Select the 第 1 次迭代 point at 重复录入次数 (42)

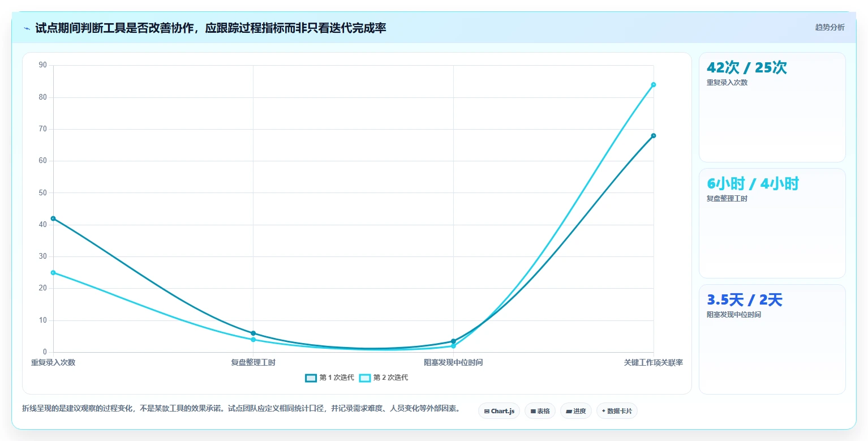point(53,219)
